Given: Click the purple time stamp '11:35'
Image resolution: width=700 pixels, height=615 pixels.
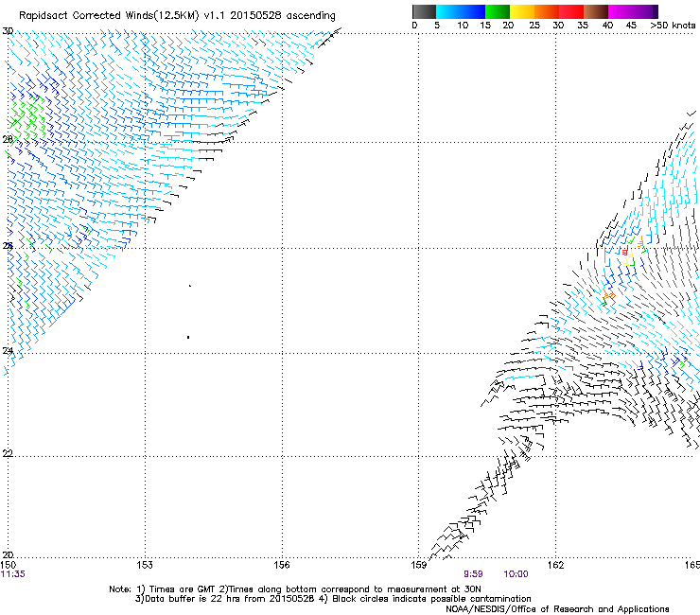Looking at the screenshot, I should (13, 574).
